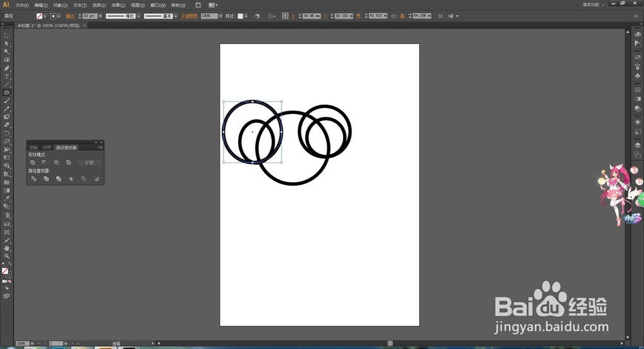Expand the stroke weight dropdown
This screenshot has height=349, width=644.
coord(100,16)
